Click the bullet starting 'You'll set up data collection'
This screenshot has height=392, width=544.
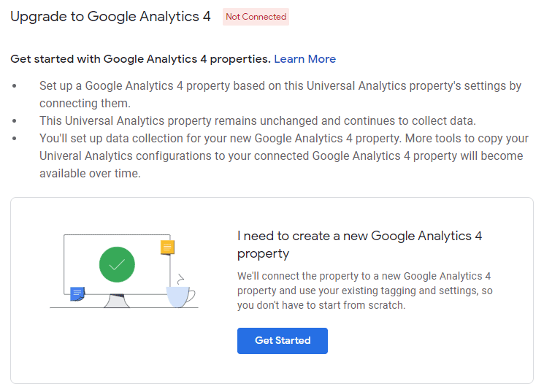point(284,155)
